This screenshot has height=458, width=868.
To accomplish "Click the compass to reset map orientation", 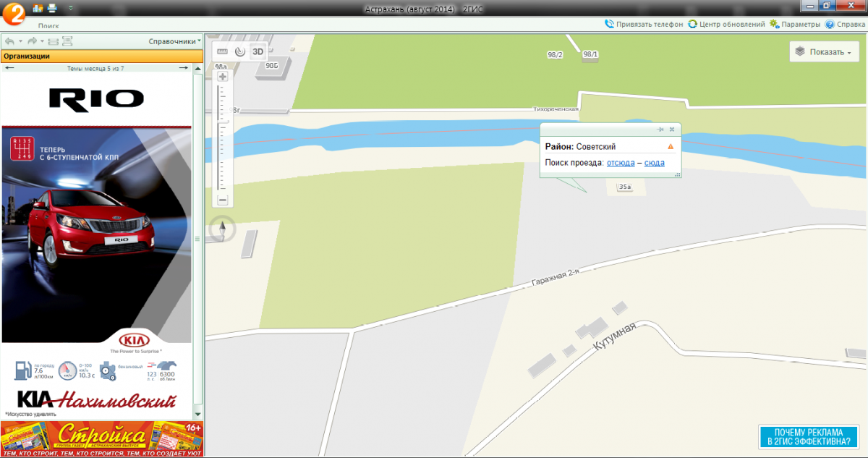I will [x=223, y=230].
